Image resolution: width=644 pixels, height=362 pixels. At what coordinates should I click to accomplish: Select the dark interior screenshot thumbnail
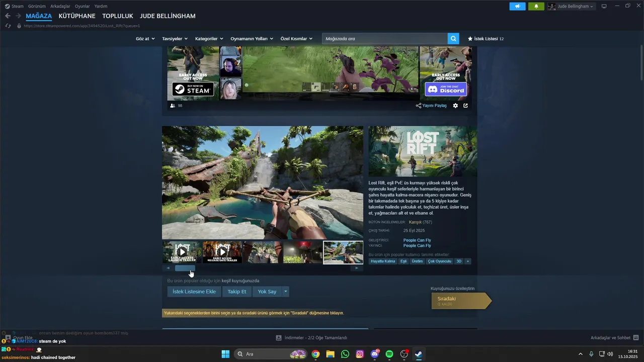[303, 252]
